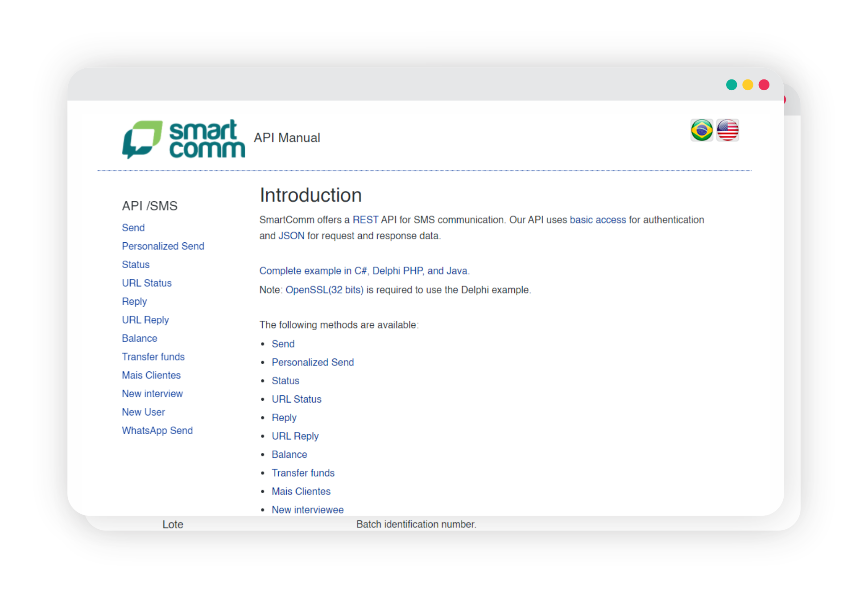Click the JSON hyperlink

(291, 236)
